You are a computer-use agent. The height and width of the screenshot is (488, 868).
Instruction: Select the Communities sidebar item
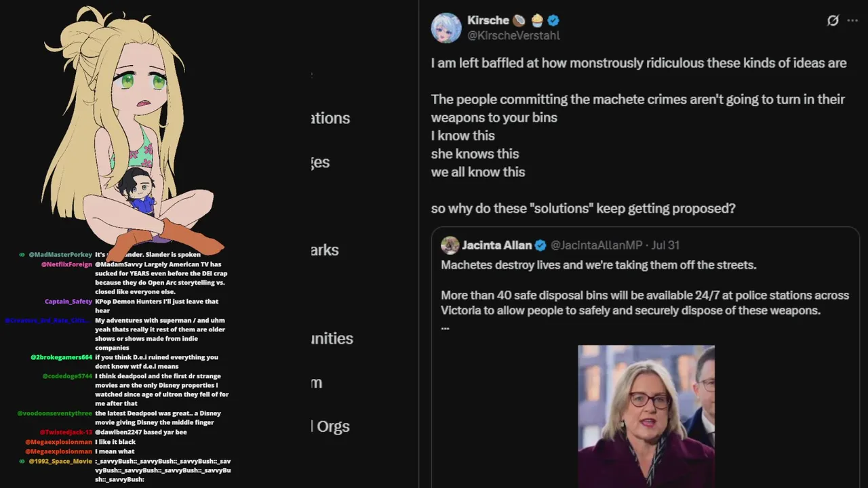pyautogui.click(x=332, y=338)
